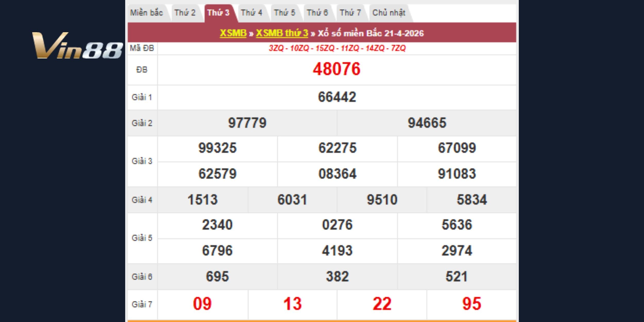
Task: Open the Chủ nhật tab
Action: coord(389,13)
